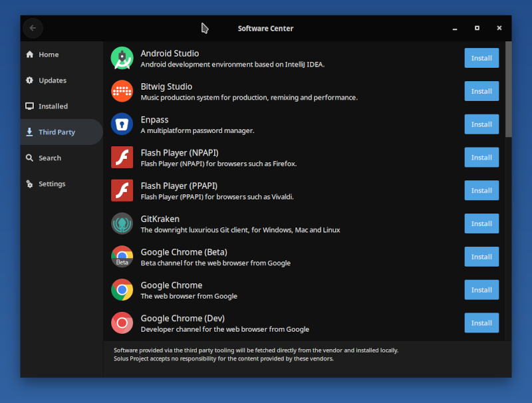Screen dimensions: 532x403
Task: Click the Flash Player (PPAPI) icon
Action: 122,191
